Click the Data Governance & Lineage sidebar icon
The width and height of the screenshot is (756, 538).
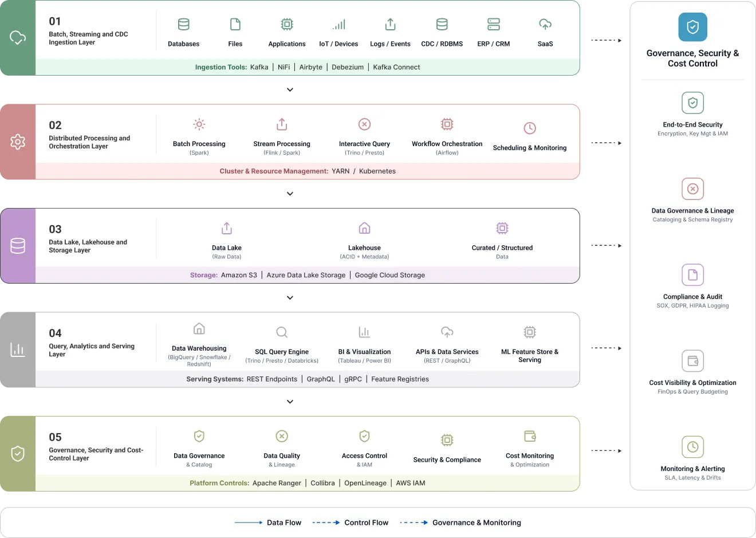[693, 189]
